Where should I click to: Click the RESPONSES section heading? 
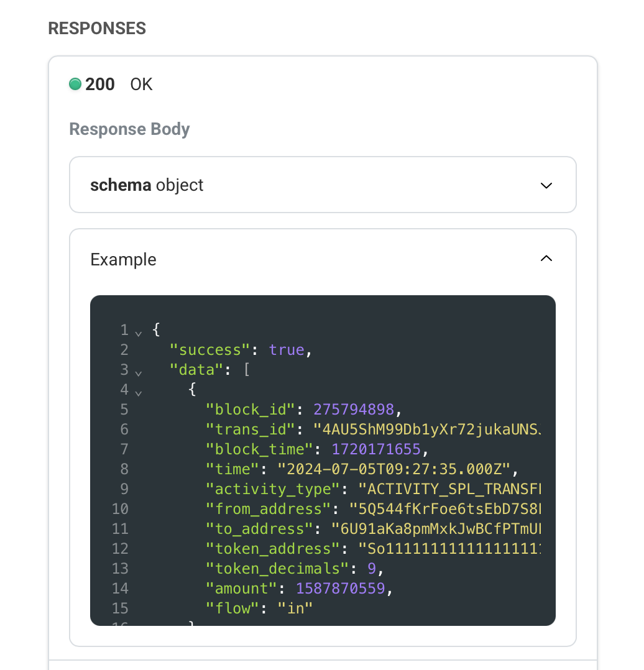pos(97,28)
